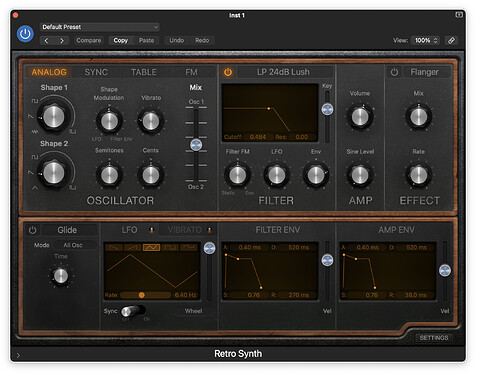Select ascending sawtooth LFO waveform
The width and height of the screenshot is (477, 375).
(133, 247)
